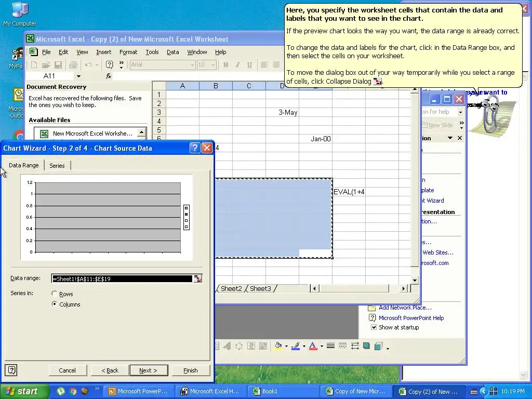Click Cancel in the Chart Wizard
532x399 pixels.
pyautogui.click(x=67, y=370)
